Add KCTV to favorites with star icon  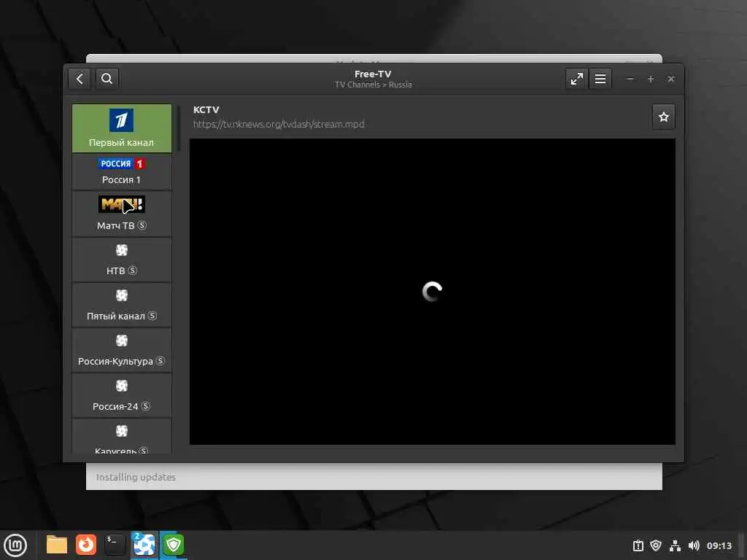664,117
